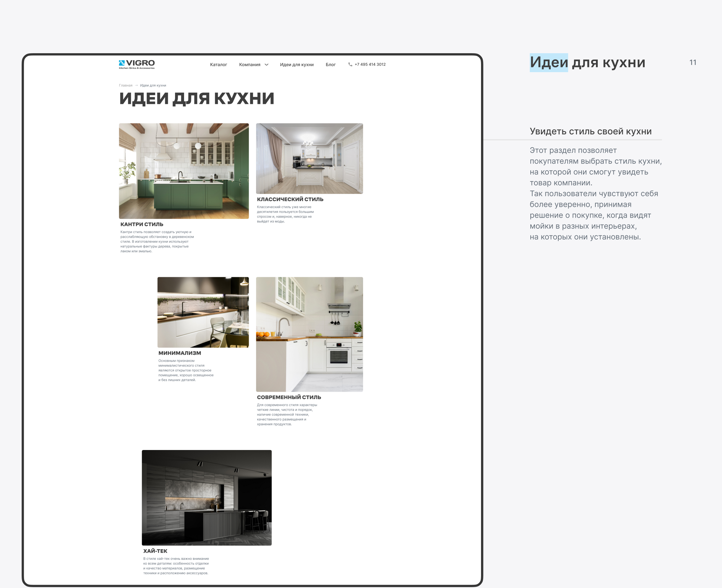Go to Главная breadcrumb link
The height and width of the screenshot is (588, 722).
point(125,85)
